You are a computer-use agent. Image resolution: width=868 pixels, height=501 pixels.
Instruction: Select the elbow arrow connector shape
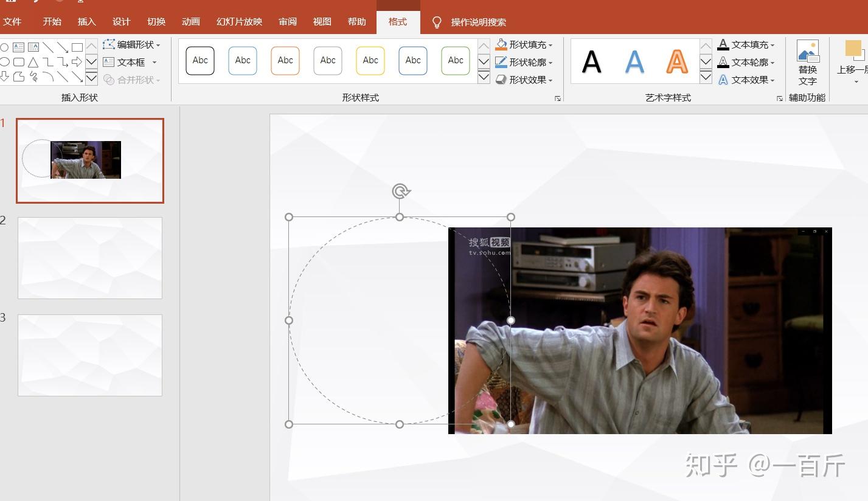tap(62, 62)
